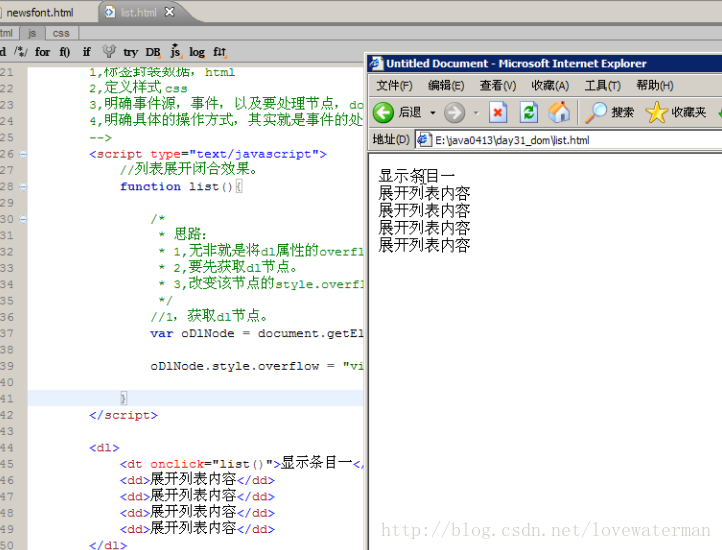Click the IE Forward arrow icon
722x550 pixels.
[x=454, y=112]
